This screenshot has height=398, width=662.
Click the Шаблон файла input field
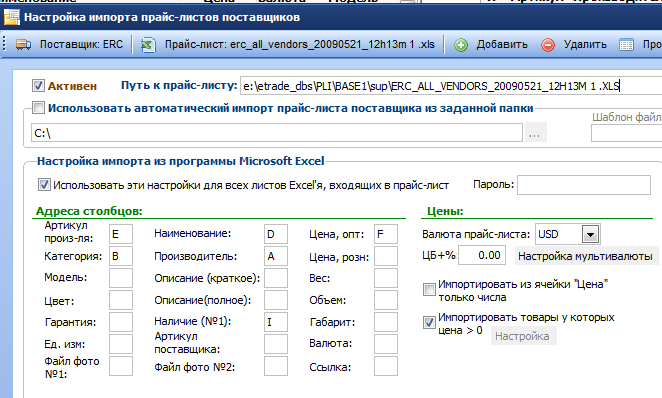[x=627, y=133]
